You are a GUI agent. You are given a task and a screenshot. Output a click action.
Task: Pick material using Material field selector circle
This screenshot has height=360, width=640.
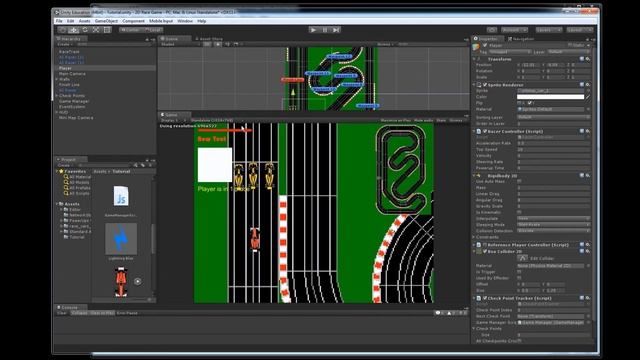point(588,109)
